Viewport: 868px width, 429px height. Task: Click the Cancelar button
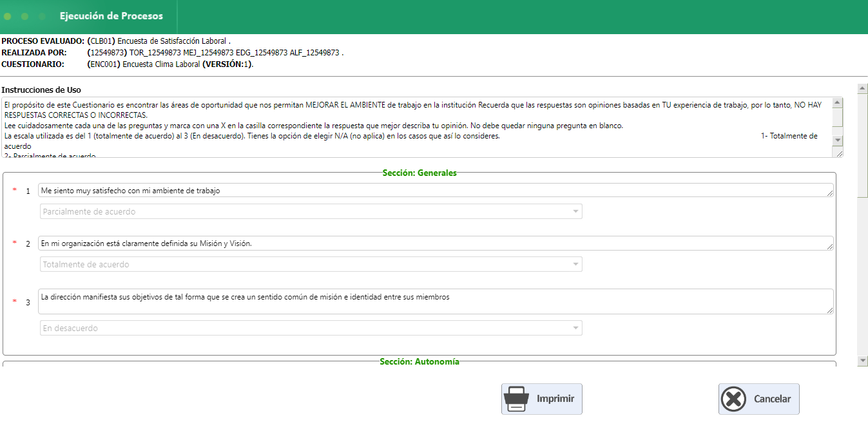click(x=758, y=399)
